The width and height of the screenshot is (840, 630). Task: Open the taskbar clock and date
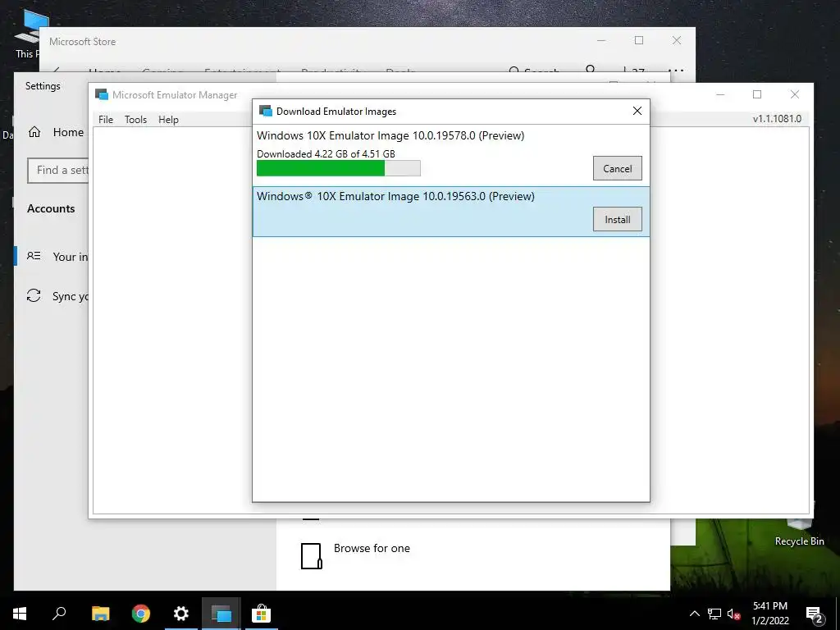(770, 614)
